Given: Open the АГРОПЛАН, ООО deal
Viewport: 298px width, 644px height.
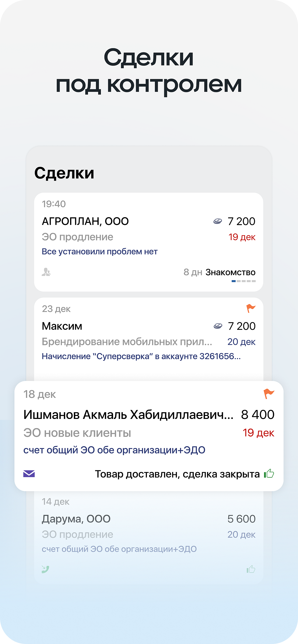Looking at the screenshot, I should coord(85,221).
